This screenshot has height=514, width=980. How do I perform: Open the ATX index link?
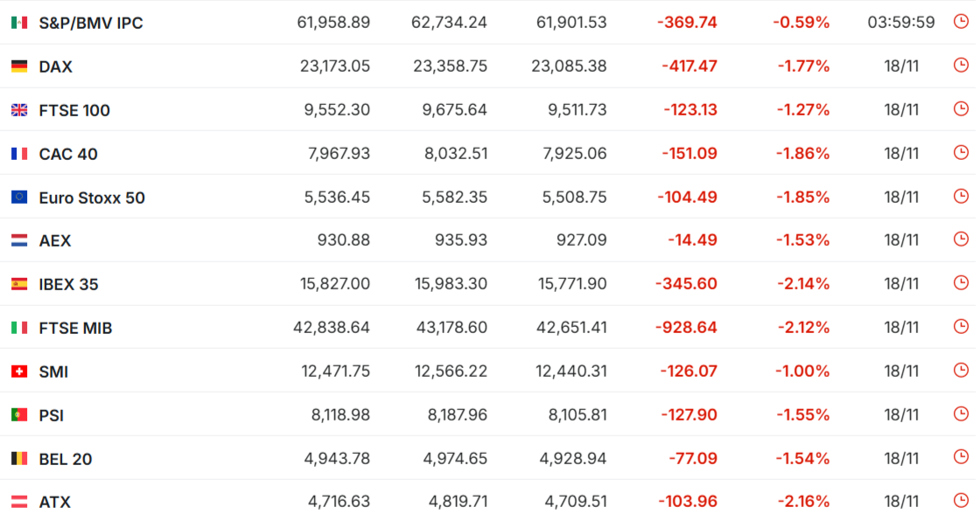(x=55, y=502)
